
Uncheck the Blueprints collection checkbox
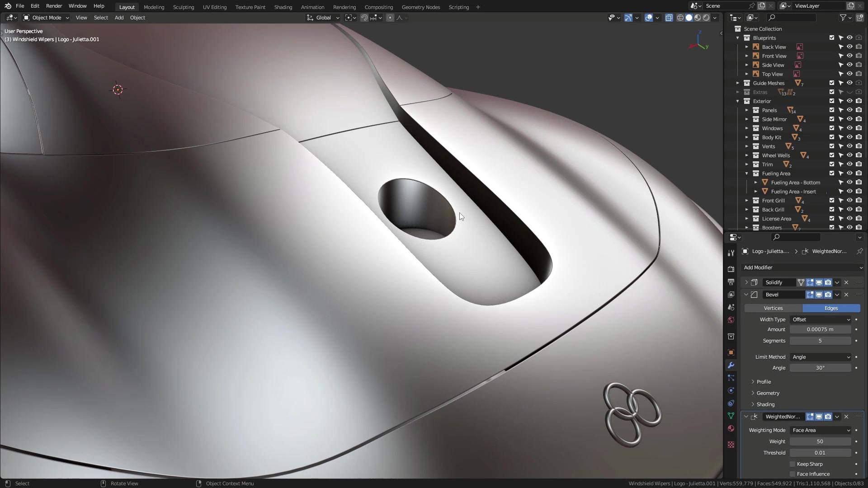point(832,38)
